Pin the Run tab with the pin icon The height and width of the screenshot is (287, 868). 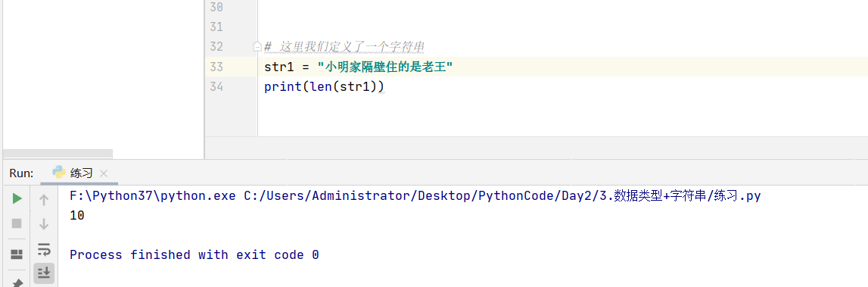click(17, 282)
